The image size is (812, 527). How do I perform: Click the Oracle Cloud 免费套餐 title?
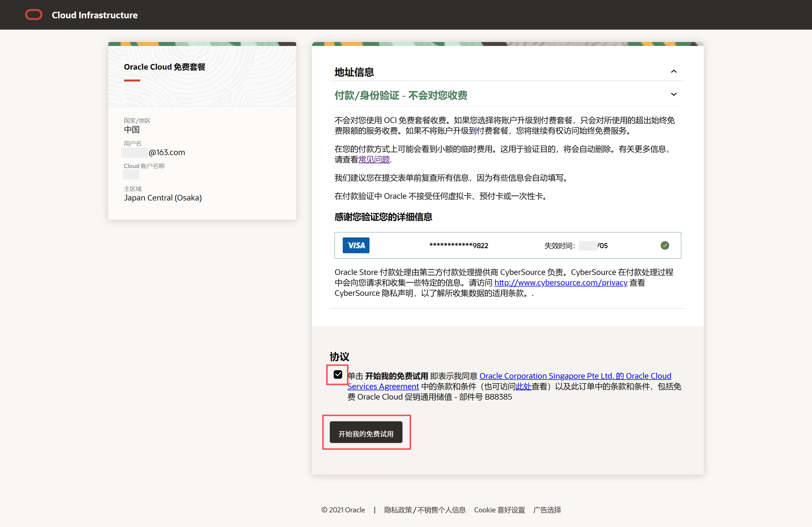click(164, 67)
